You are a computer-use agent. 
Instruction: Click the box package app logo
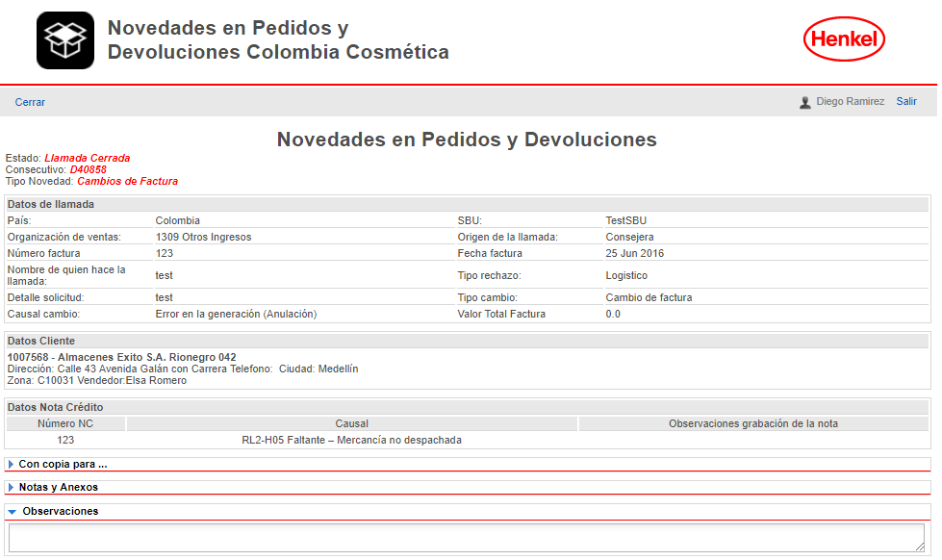point(65,40)
